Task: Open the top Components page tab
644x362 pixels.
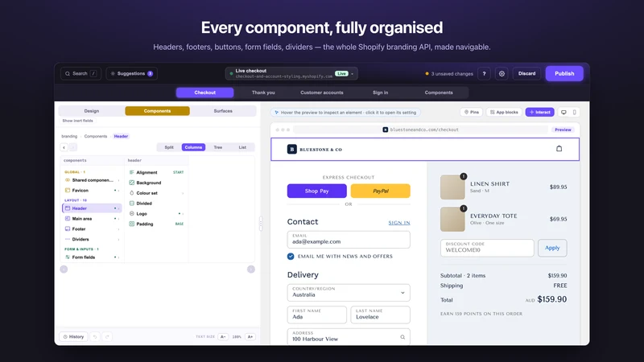Action: point(439,93)
